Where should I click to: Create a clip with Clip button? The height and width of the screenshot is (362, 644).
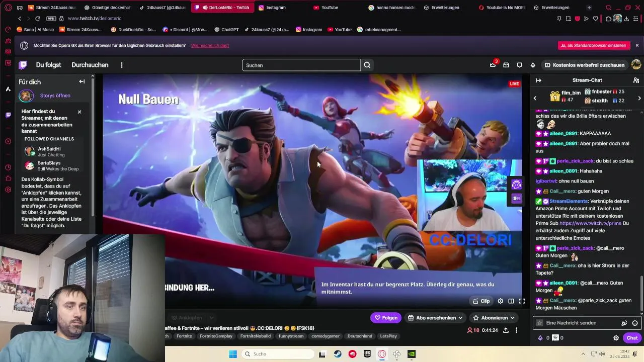point(481,301)
